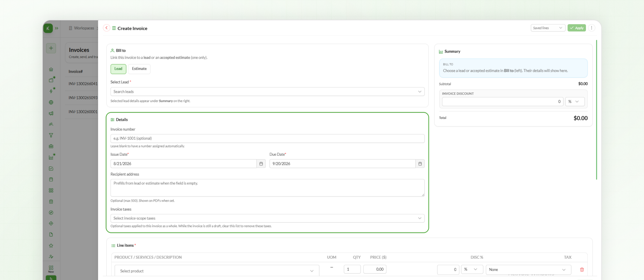Open Home icon in sidebar
Viewport: 644px width, 280px height.
51,69
